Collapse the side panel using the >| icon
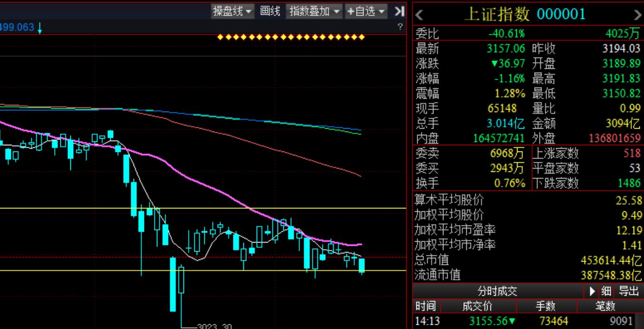The height and width of the screenshot is (329, 644). [x=400, y=11]
